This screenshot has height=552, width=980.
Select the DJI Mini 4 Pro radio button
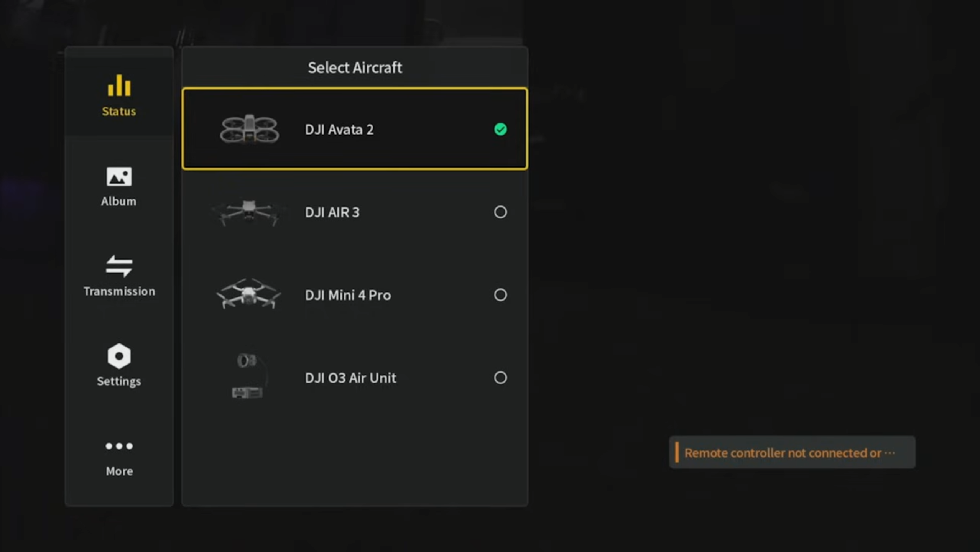(x=500, y=295)
